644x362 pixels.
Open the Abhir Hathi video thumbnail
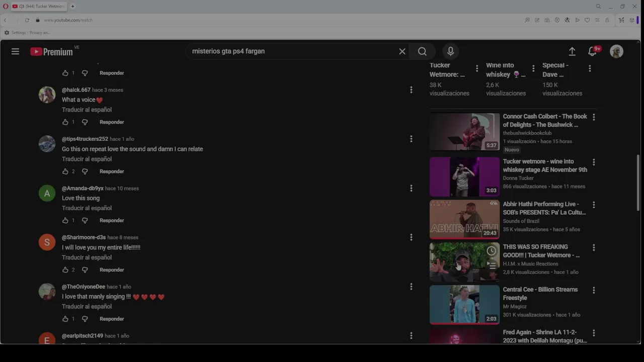tap(464, 219)
